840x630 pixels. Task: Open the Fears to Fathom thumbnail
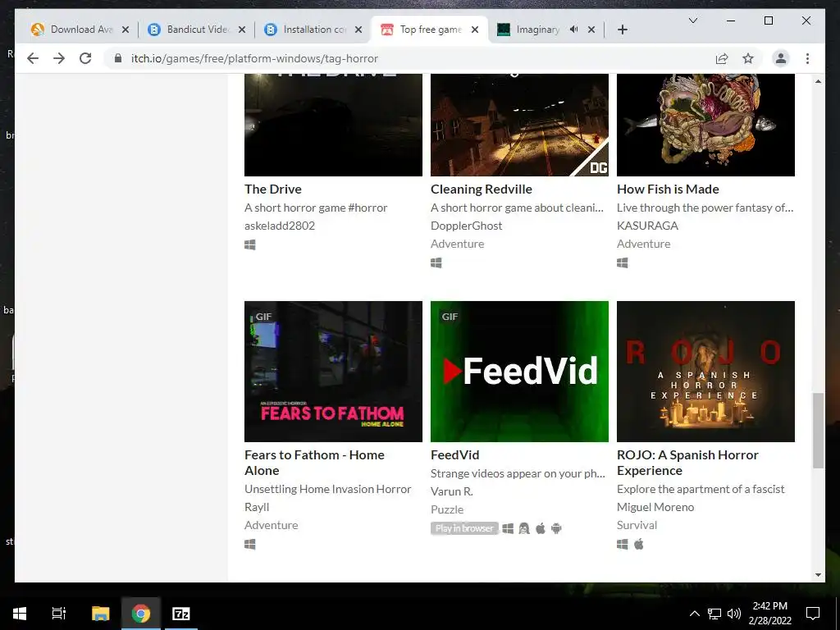pyautogui.click(x=333, y=372)
